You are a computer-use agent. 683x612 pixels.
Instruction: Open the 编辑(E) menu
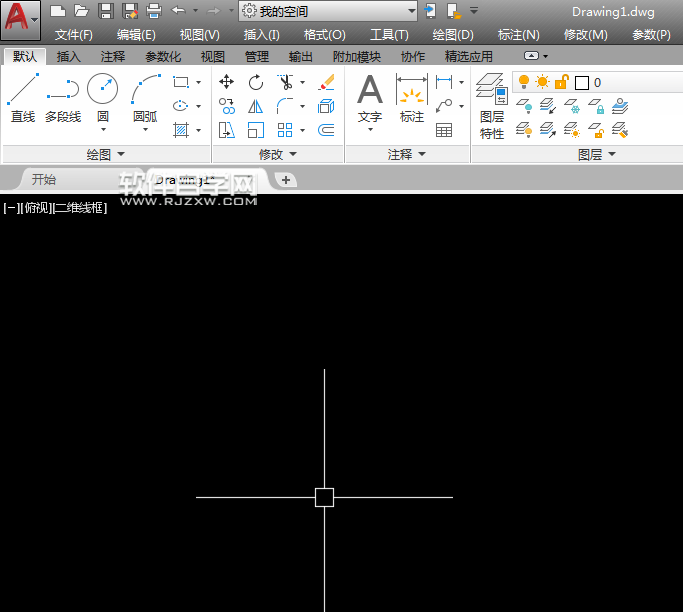[x=136, y=34]
